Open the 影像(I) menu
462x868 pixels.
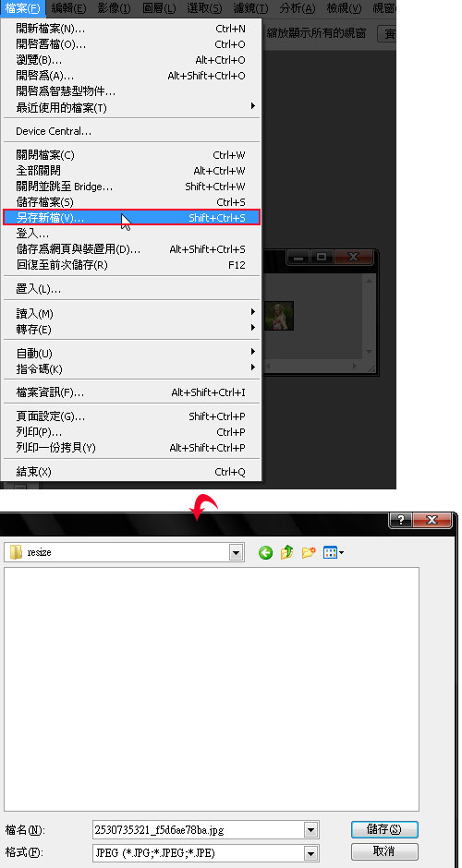tap(115, 8)
